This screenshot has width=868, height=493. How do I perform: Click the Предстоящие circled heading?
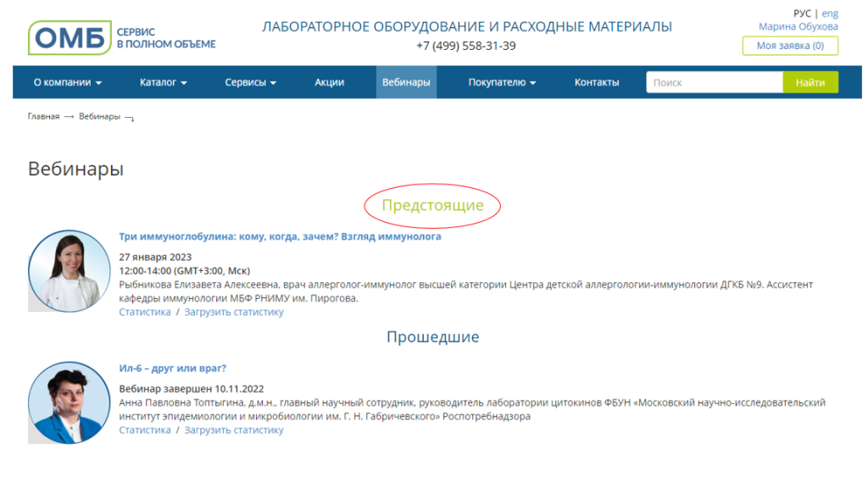(433, 204)
